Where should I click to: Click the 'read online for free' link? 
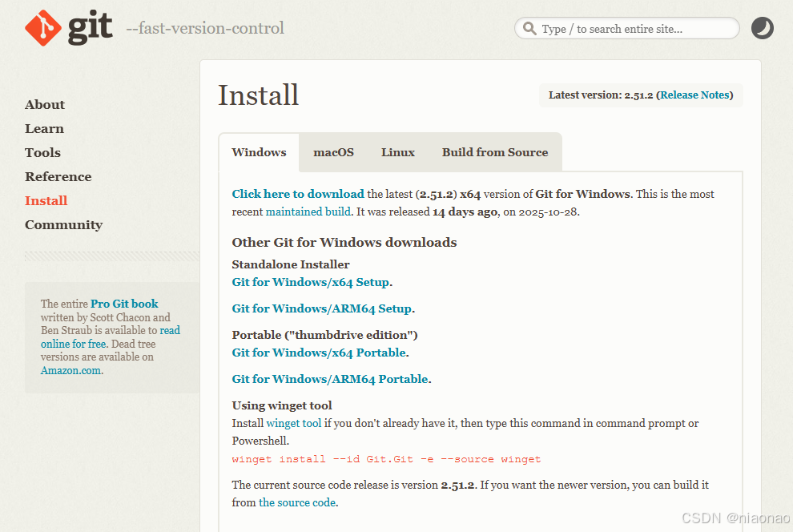click(x=111, y=337)
